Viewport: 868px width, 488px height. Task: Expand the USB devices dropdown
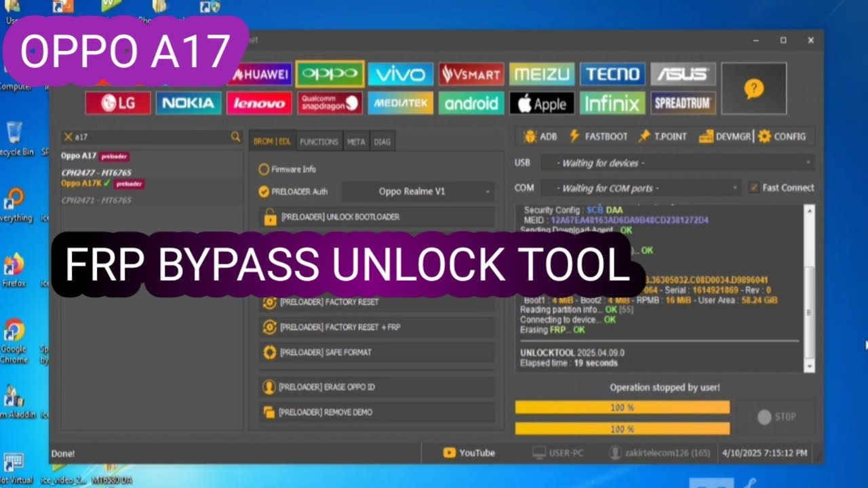[x=677, y=163]
